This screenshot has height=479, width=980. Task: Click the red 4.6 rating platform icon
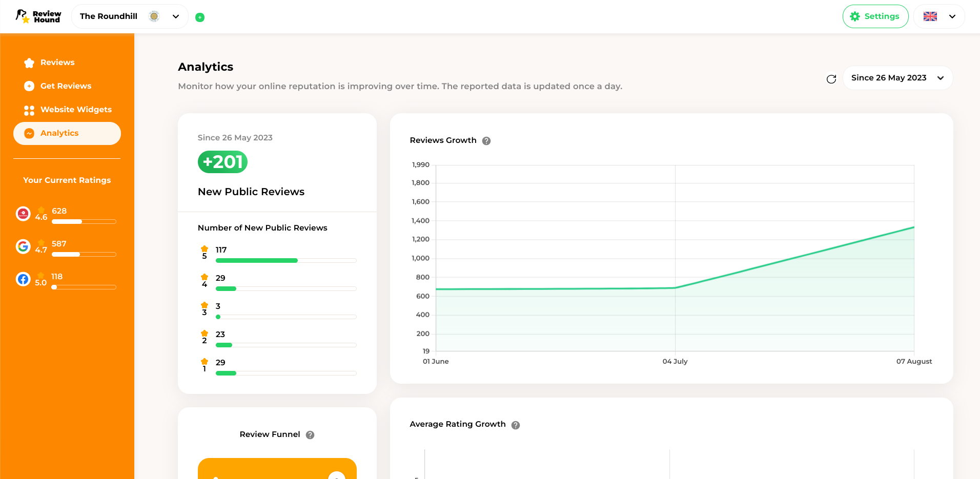click(23, 214)
